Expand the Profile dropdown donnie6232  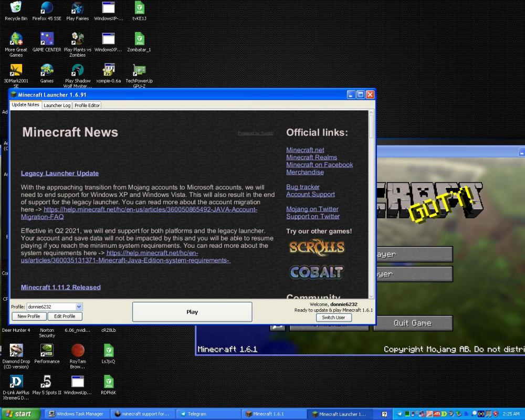click(79, 307)
